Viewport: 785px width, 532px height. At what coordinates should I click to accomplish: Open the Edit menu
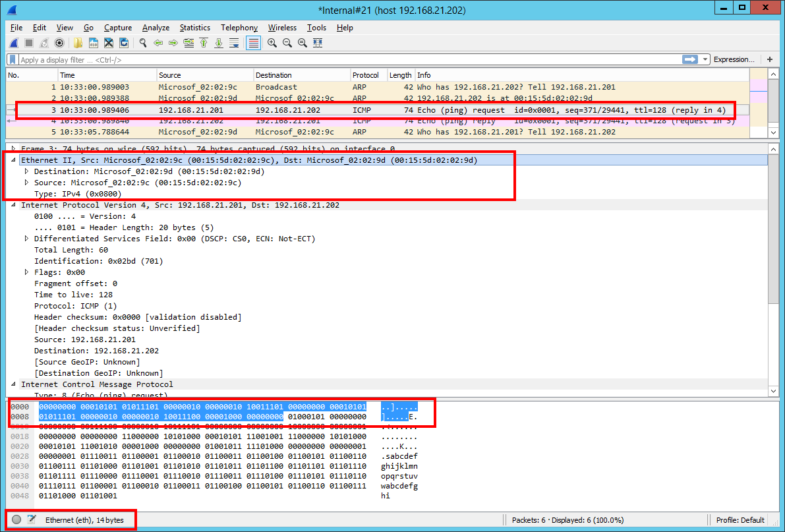[x=40, y=28]
